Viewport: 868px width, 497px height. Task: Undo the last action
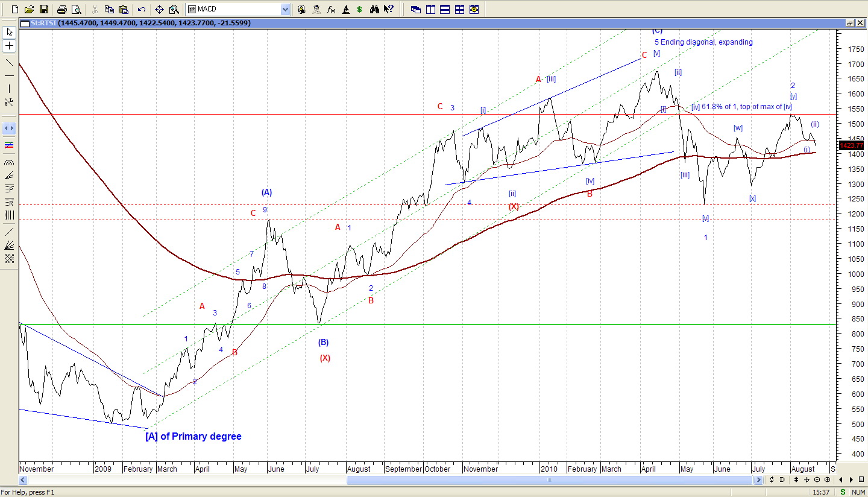141,9
